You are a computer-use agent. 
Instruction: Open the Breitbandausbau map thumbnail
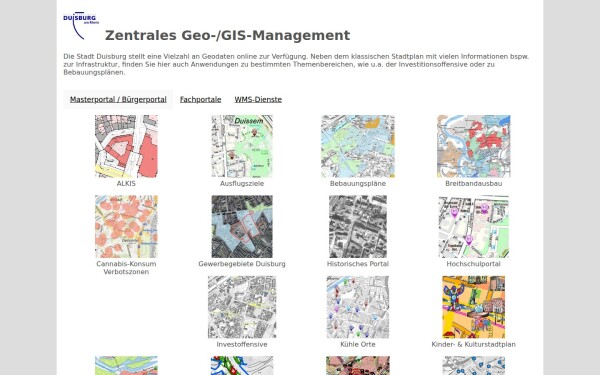pos(474,147)
